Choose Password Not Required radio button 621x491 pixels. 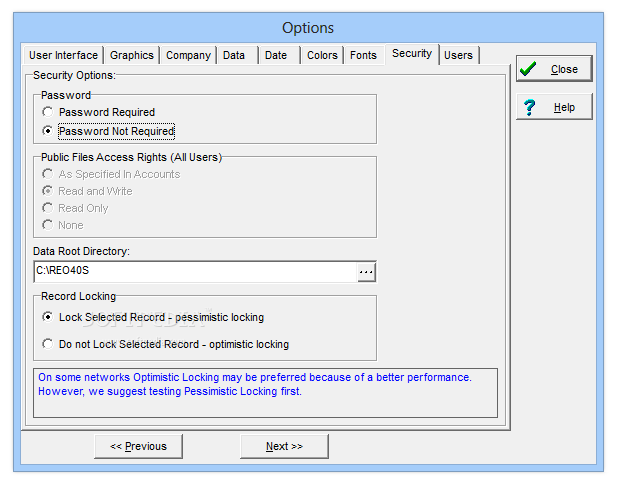click(108, 131)
